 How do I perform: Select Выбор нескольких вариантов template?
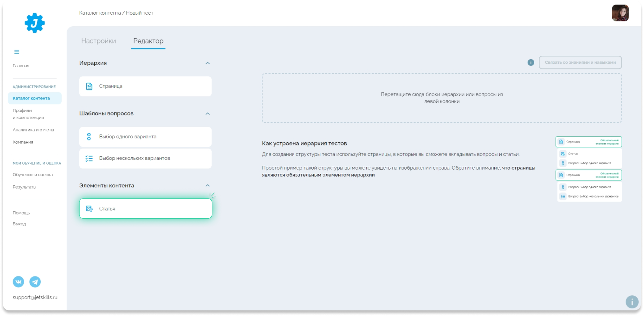[x=145, y=158]
